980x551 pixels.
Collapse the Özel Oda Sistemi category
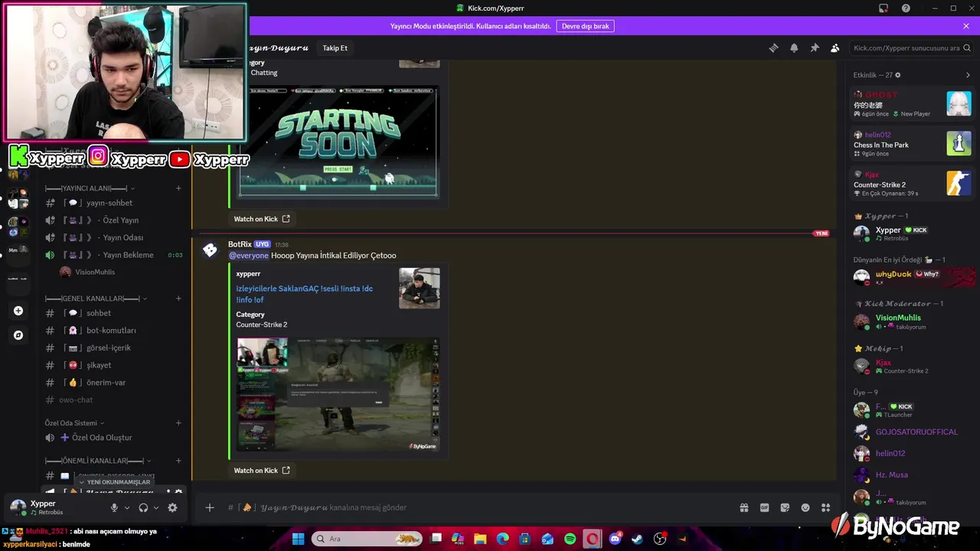74,423
